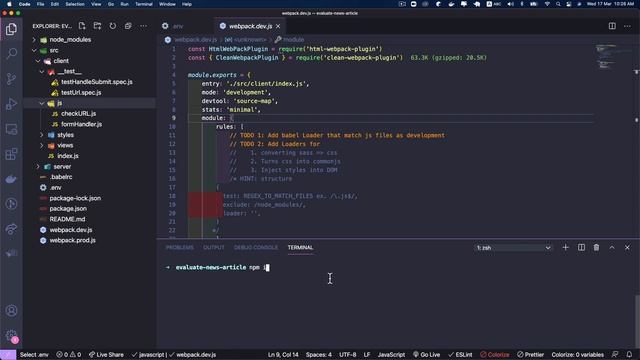Switch to the Output panel tab

click(x=213, y=247)
